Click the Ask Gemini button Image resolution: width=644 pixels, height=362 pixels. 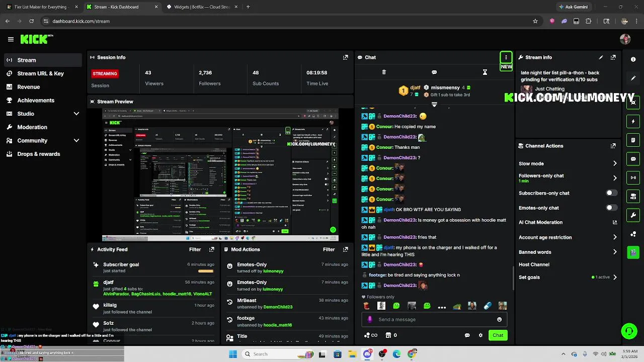tap(573, 7)
